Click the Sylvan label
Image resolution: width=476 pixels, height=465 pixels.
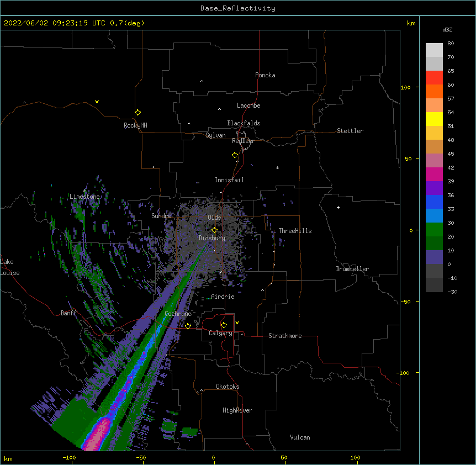click(x=215, y=135)
